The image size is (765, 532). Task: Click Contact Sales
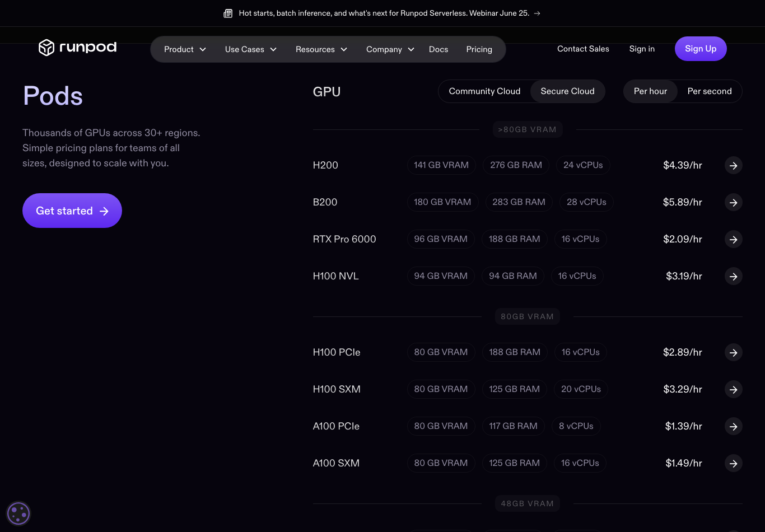tap(583, 49)
